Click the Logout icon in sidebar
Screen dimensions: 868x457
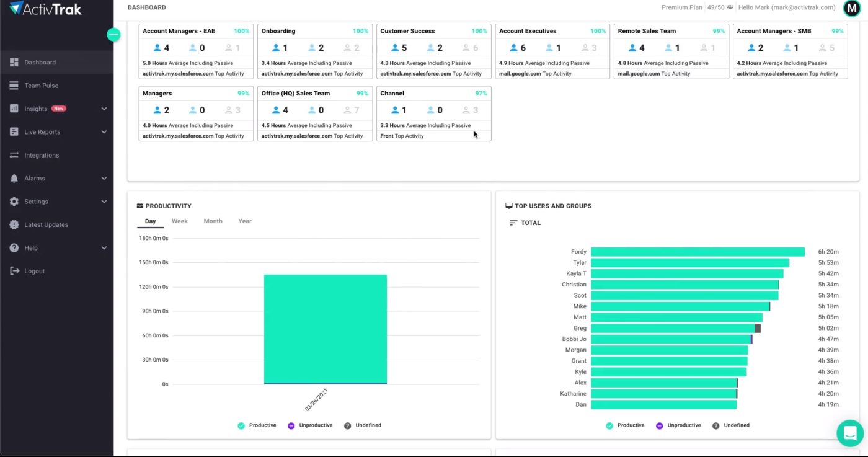click(14, 271)
